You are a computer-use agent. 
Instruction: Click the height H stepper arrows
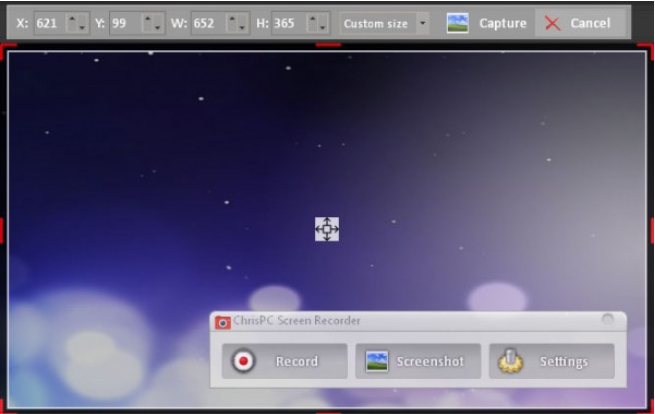317,23
